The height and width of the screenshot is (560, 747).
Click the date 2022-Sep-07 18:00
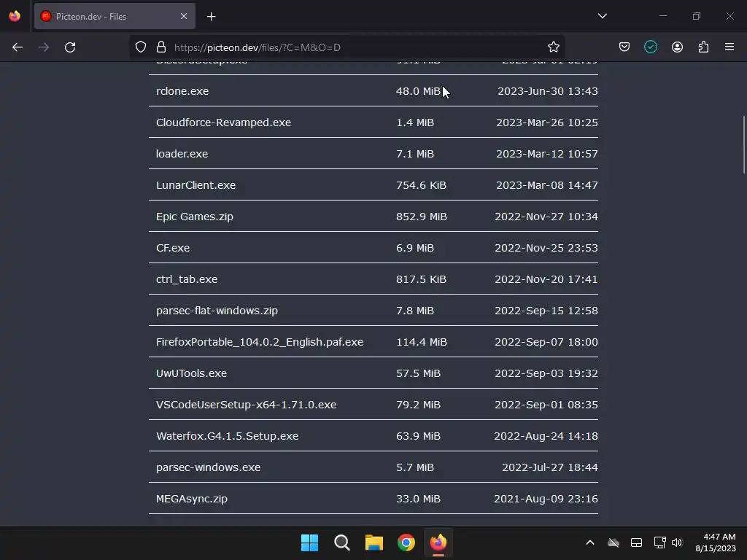(x=546, y=343)
